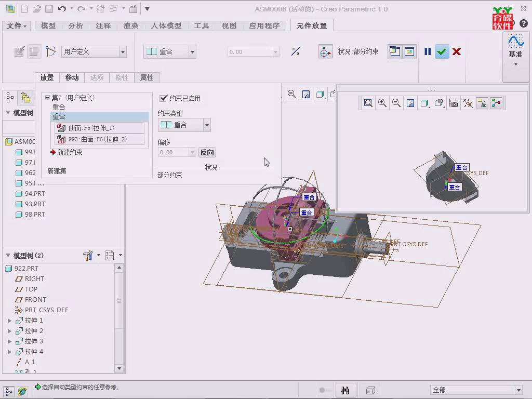532x399 pixels.
Task: Select surface F5 Extrude_1 reference field
Action: tap(99, 128)
